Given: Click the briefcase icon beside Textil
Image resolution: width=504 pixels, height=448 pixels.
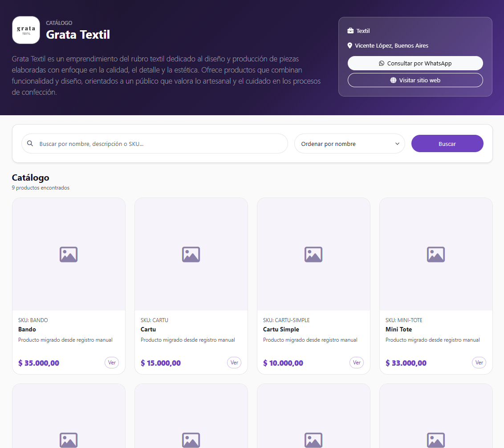Looking at the screenshot, I should (350, 31).
